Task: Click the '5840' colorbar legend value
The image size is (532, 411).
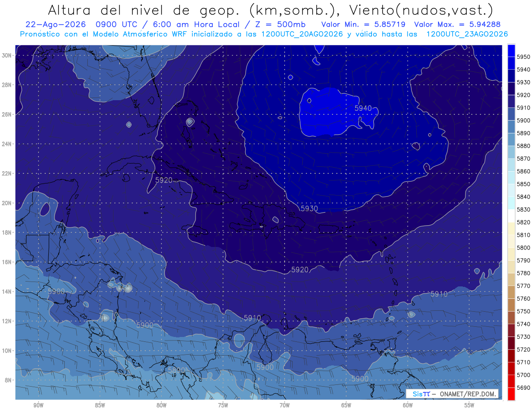Action: [524, 197]
